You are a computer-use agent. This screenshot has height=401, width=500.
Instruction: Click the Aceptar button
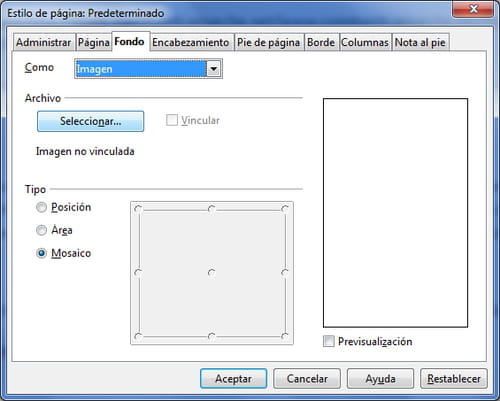click(233, 379)
